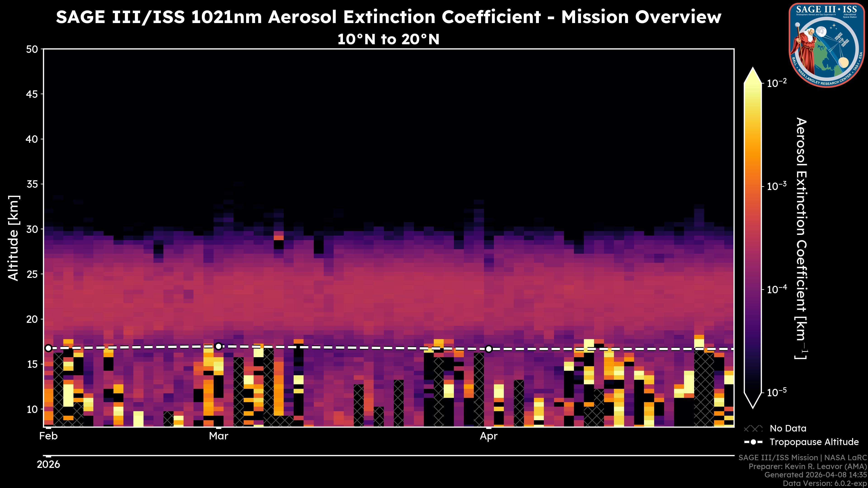The height and width of the screenshot is (488, 868).
Task: Click the Feb x-axis label
Action: [x=49, y=436]
